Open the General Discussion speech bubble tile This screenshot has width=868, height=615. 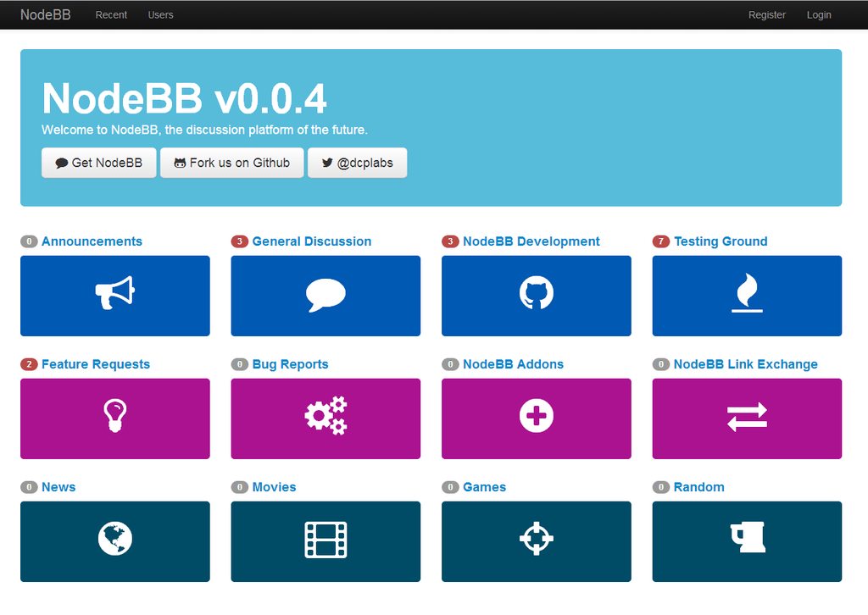click(325, 296)
